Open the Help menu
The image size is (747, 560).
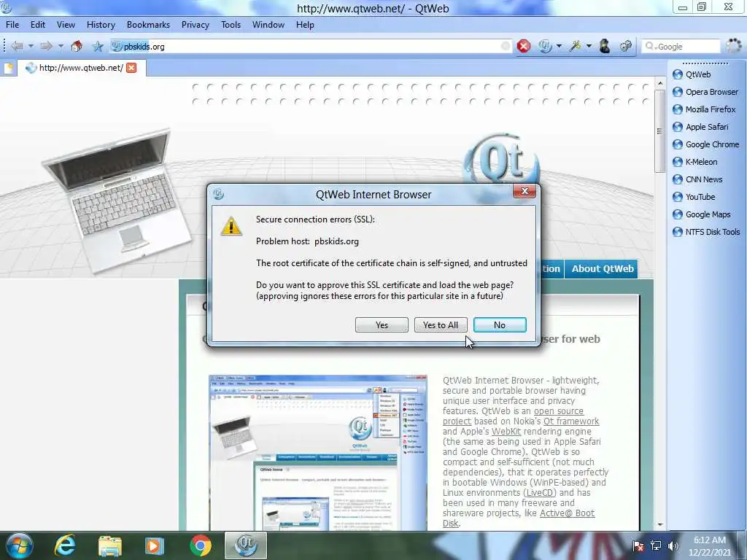pos(305,25)
